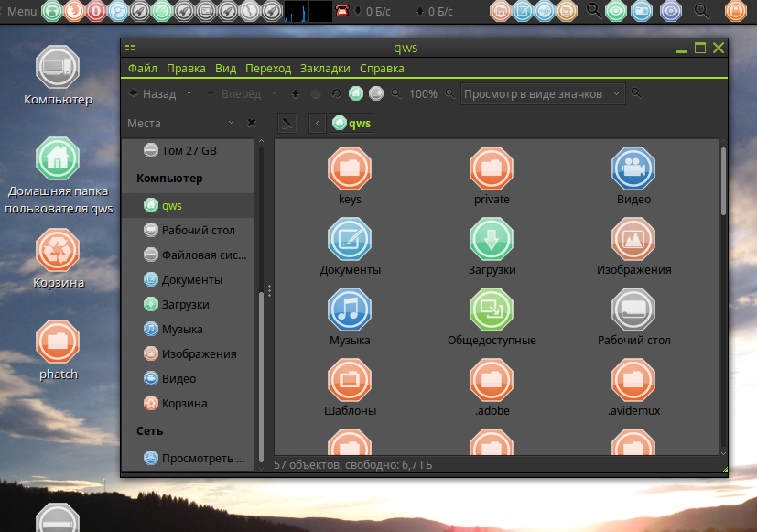Open the Документы folder in the file view
This screenshot has width=757, height=532.
pyautogui.click(x=350, y=246)
